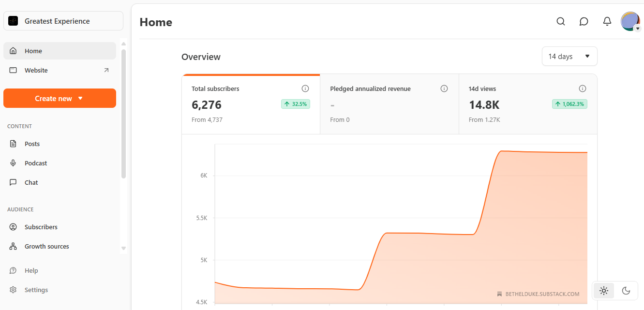Switch to light mode theme
Image resolution: width=644 pixels, height=310 pixels.
[603, 291]
